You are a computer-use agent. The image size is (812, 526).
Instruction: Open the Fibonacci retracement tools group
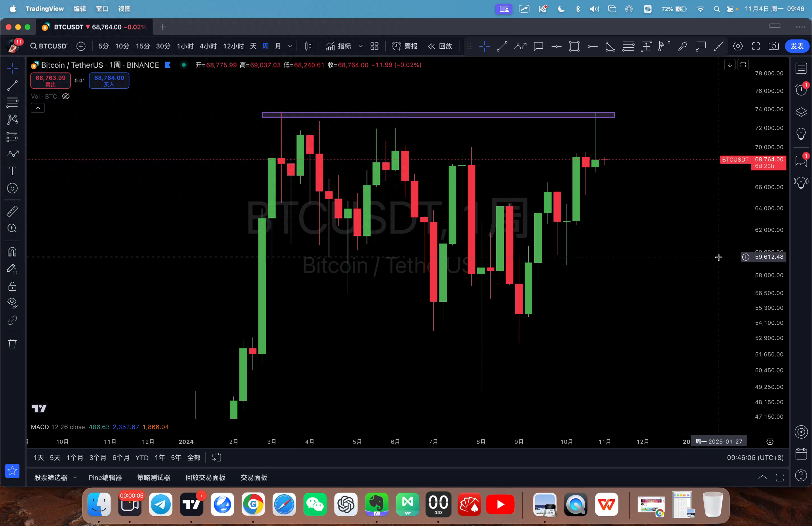point(13,103)
